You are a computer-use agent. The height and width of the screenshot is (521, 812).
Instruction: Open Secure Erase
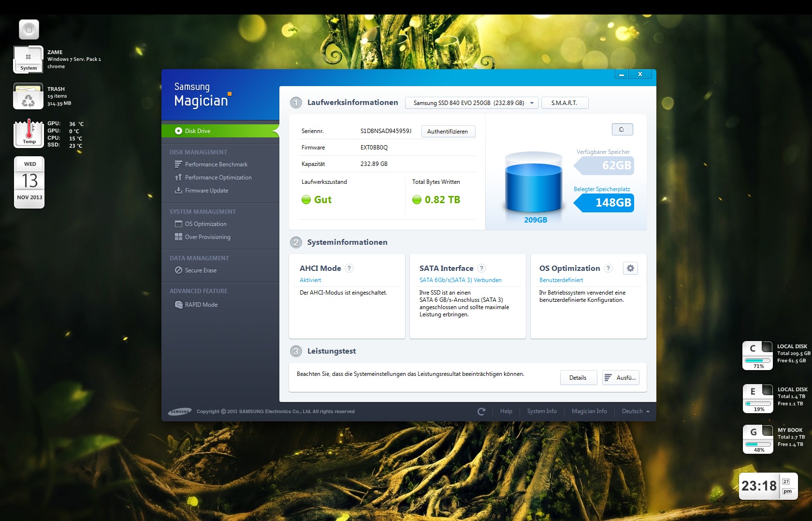pyautogui.click(x=201, y=270)
